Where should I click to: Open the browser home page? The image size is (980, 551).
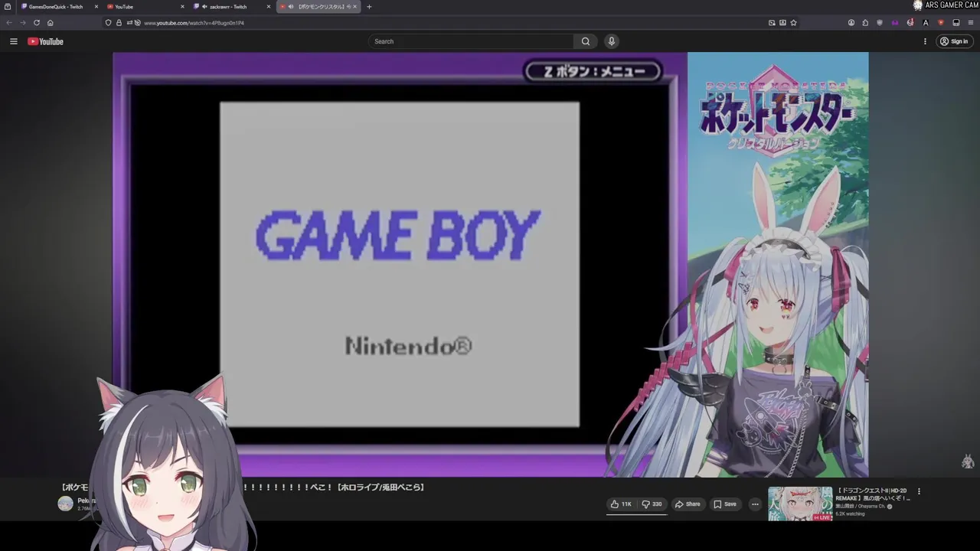[x=51, y=23]
